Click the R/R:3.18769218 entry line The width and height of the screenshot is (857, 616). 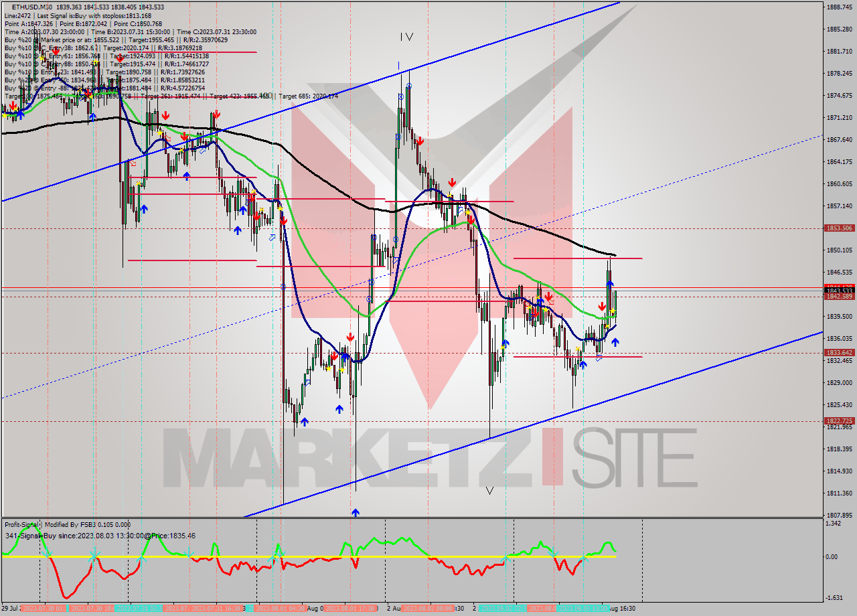coord(104,48)
